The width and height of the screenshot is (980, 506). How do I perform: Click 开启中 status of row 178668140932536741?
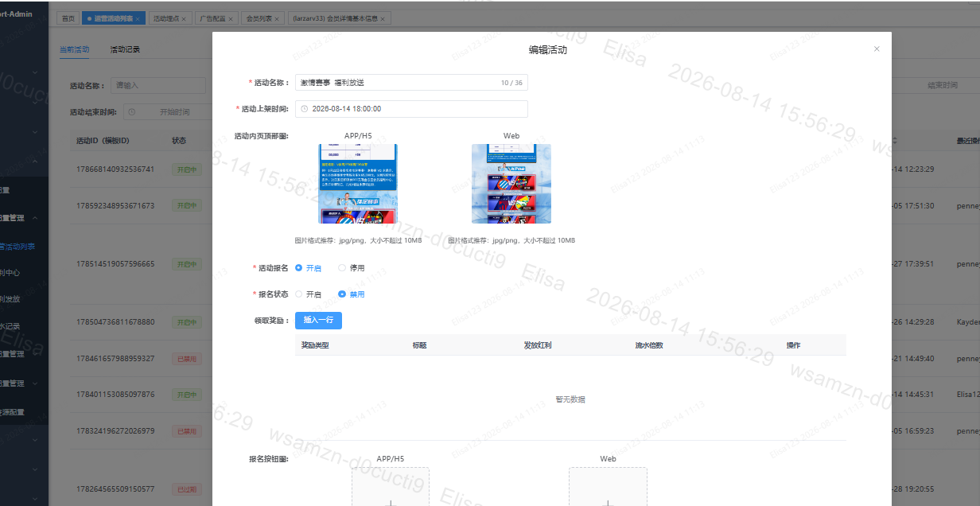(185, 169)
